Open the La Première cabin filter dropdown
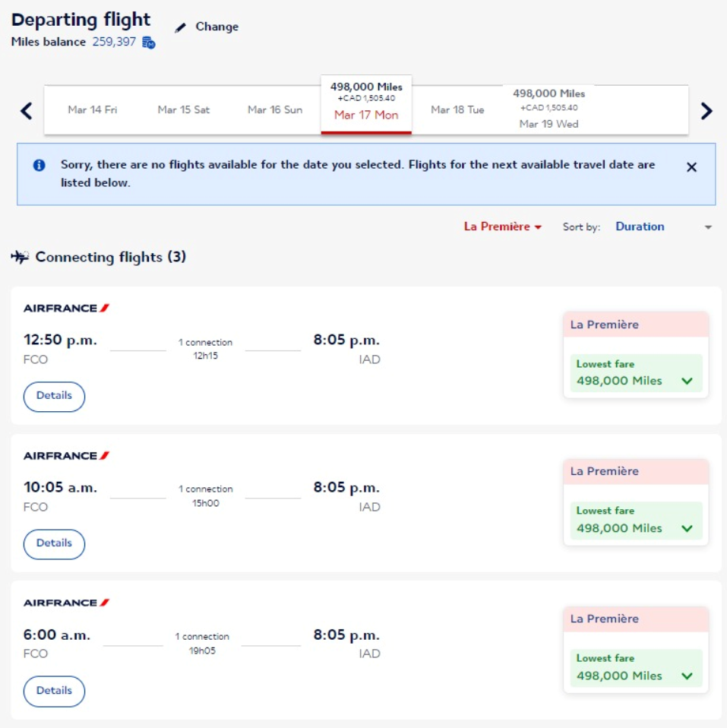Screen dimensions: 727x728 tap(503, 226)
